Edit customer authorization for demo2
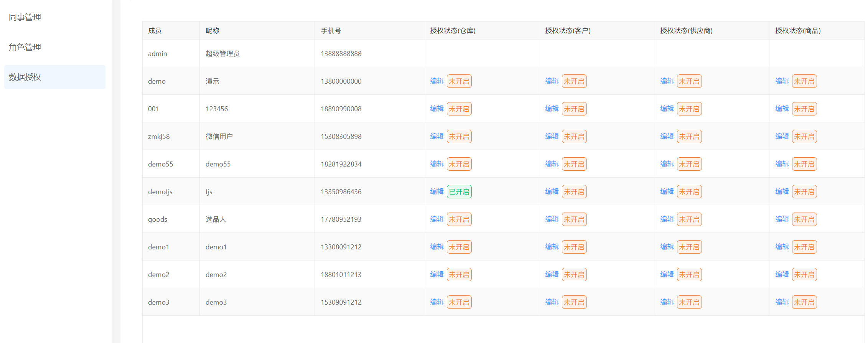This screenshot has height=343, width=868. pos(552,274)
